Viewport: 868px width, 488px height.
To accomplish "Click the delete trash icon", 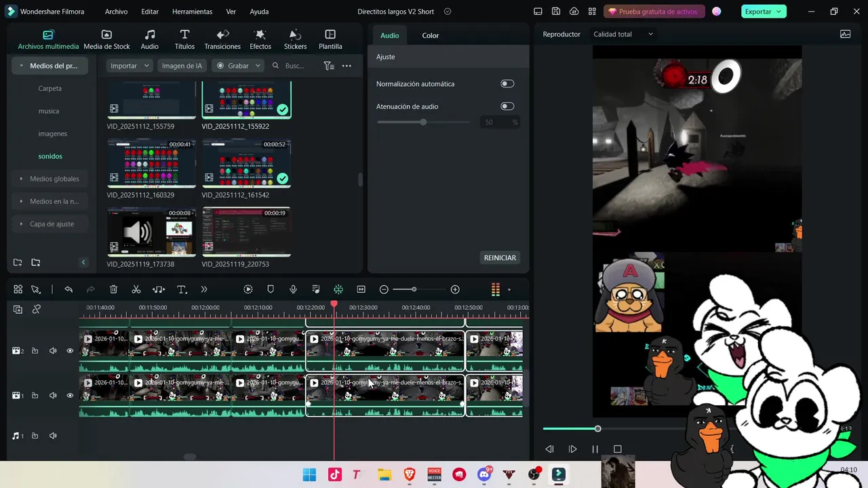I will [x=114, y=289].
